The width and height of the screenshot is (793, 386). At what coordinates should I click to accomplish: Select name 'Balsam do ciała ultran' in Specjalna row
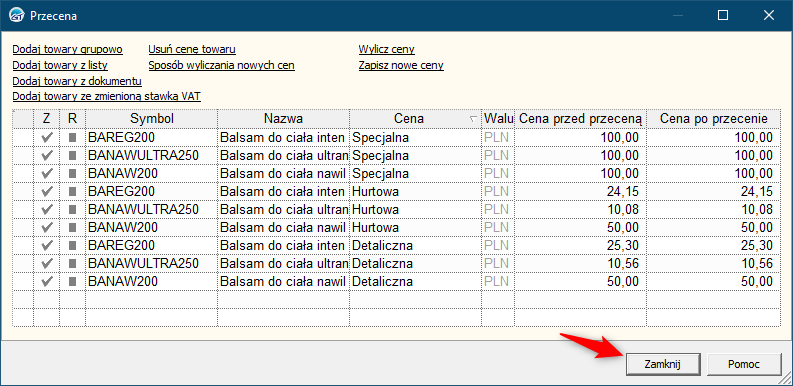point(284,155)
